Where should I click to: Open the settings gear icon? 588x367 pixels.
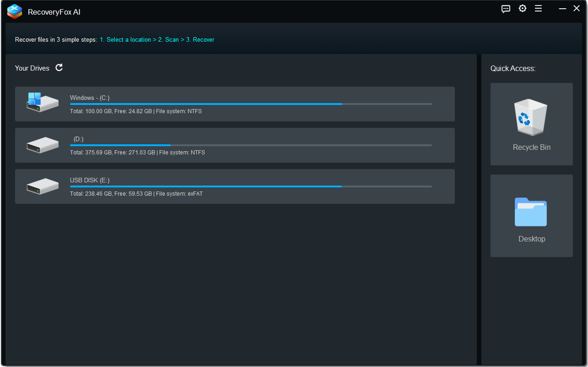tap(522, 8)
